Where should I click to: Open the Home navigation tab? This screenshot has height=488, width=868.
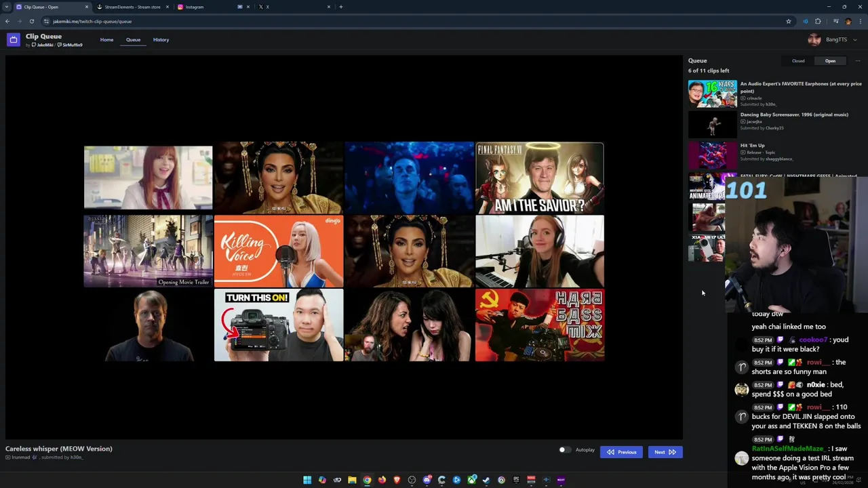106,39
